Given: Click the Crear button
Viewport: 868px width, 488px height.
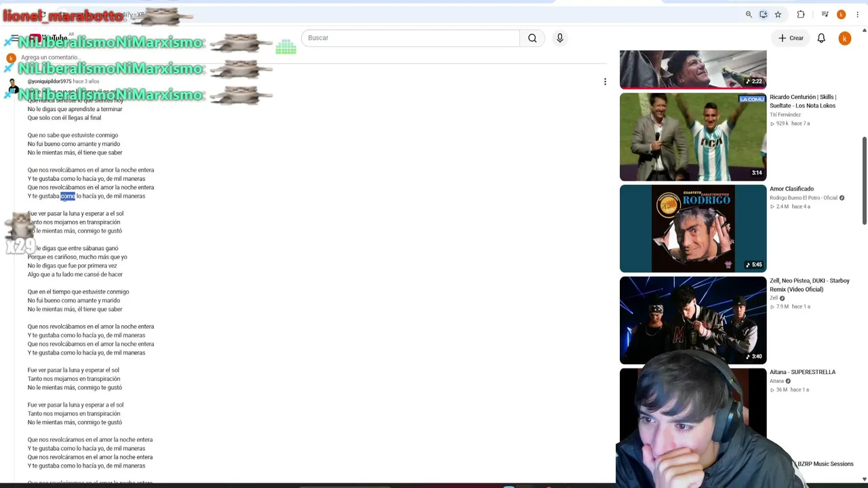Looking at the screenshot, I should 791,38.
